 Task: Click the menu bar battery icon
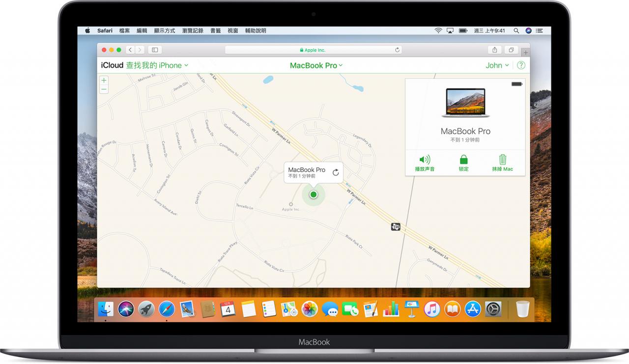coord(463,30)
